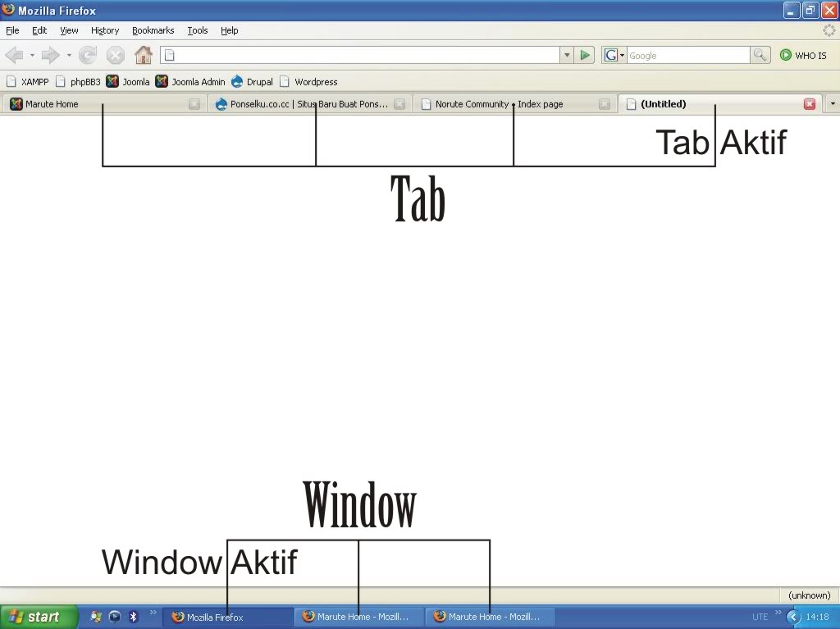Click the Bluetooth icon in the taskbar
This screenshot has width=840, height=629.
pyautogui.click(x=131, y=616)
